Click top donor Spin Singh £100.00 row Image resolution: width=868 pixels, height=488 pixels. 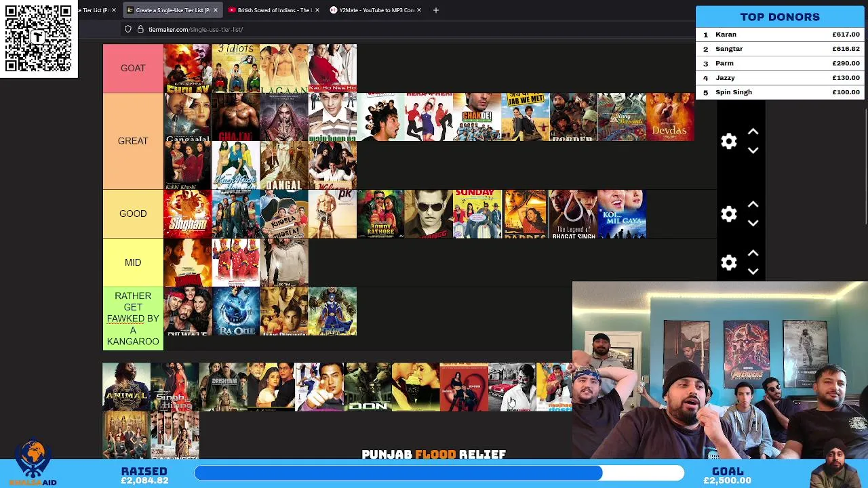[780, 92]
